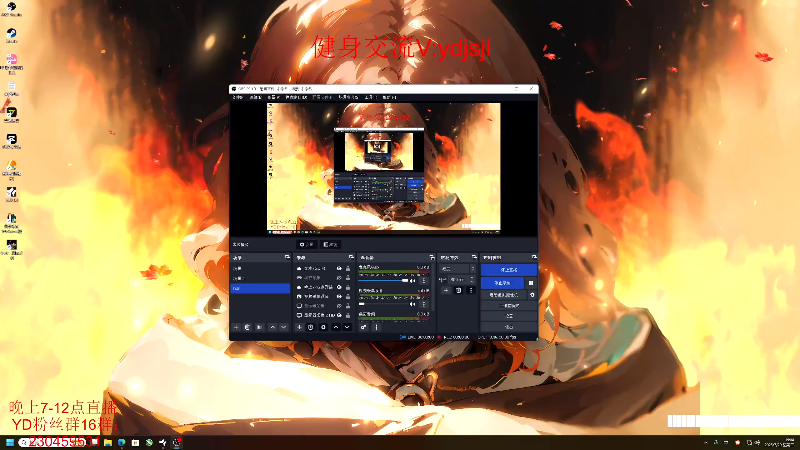800x450 pixels.
Task: Move the selected scene up with the Scenes arrow
Action: pyautogui.click(x=272, y=327)
